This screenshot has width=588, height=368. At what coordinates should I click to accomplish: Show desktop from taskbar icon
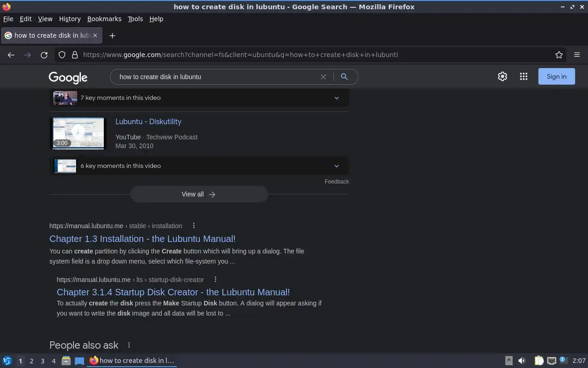[x=79, y=361]
